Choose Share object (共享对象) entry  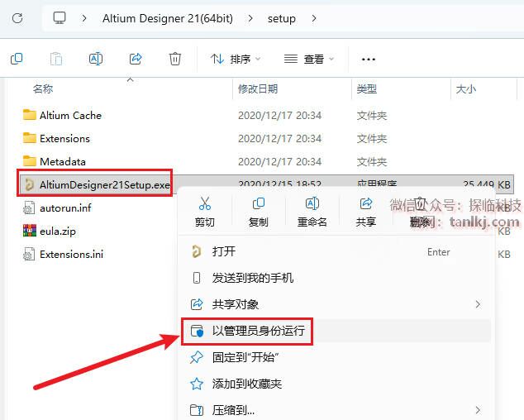pyautogui.click(x=336, y=304)
